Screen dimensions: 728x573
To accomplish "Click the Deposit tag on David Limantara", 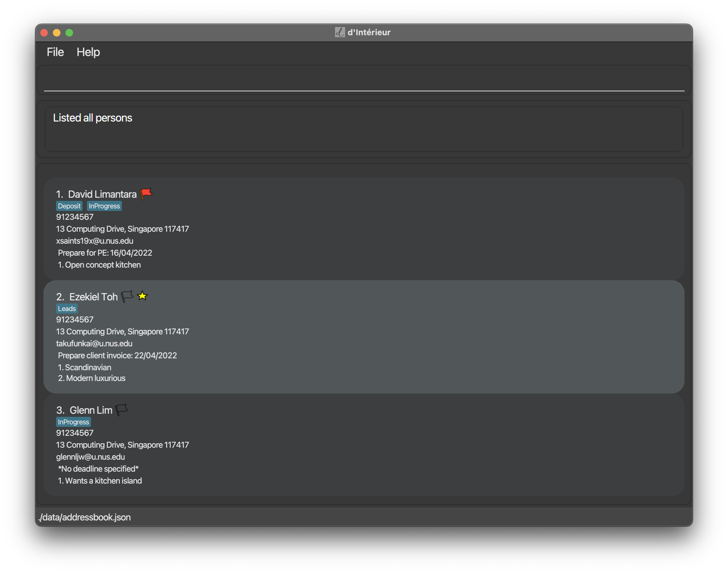I will (69, 206).
